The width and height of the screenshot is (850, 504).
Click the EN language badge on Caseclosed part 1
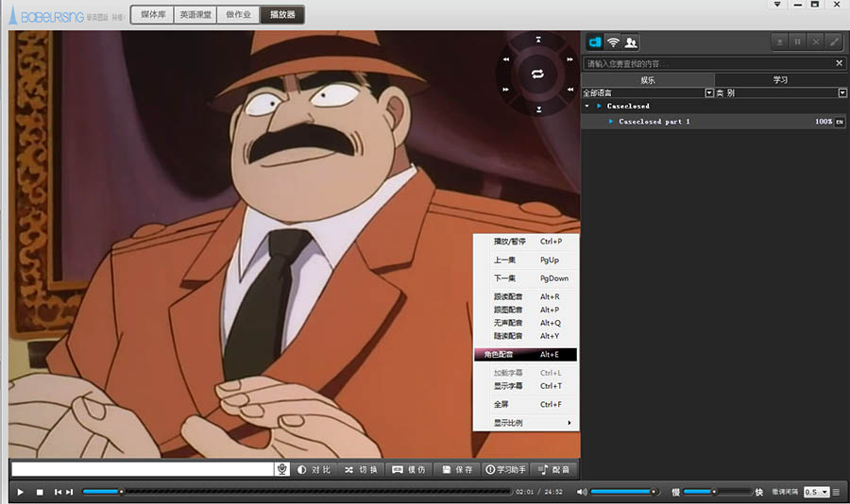(x=840, y=122)
